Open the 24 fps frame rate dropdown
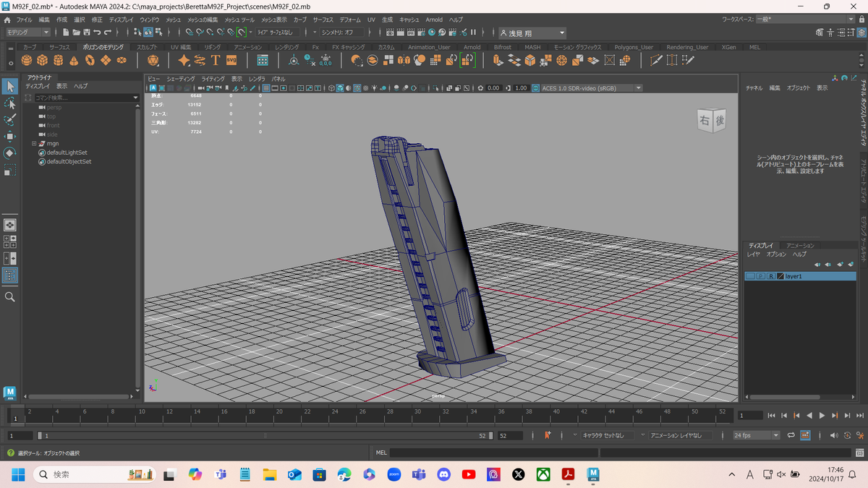Image resolution: width=868 pixels, height=488 pixels. point(757,435)
